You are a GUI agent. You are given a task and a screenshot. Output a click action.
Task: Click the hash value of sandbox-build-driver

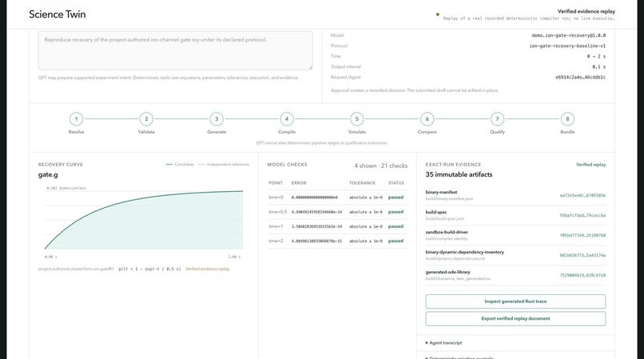pos(582,235)
